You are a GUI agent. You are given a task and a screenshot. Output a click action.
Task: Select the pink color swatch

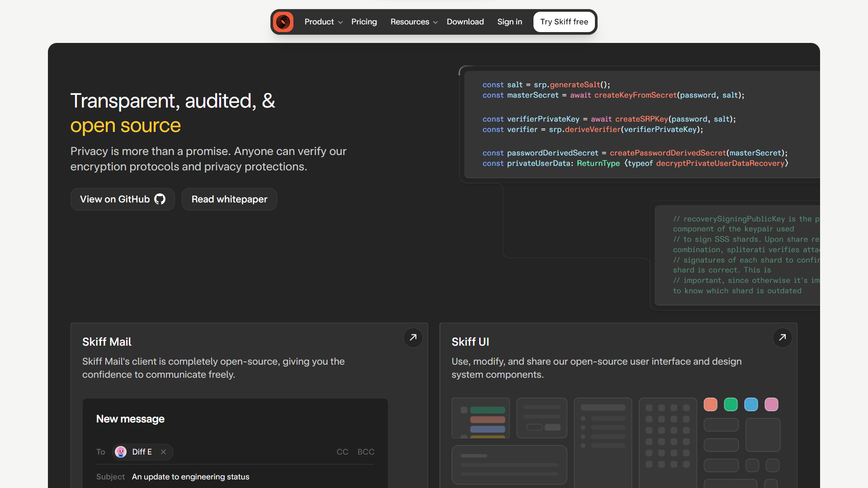click(772, 404)
